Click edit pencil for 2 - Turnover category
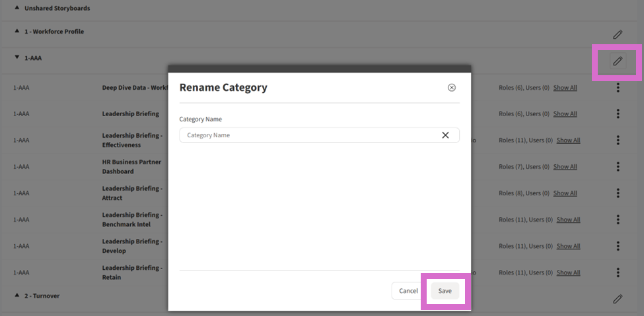644x316 pixels. (x=618, y=299)
